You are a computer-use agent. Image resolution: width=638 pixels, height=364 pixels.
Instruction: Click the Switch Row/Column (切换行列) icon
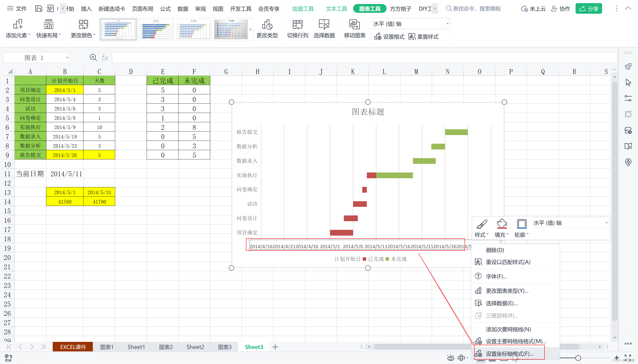tap(297, 25)
